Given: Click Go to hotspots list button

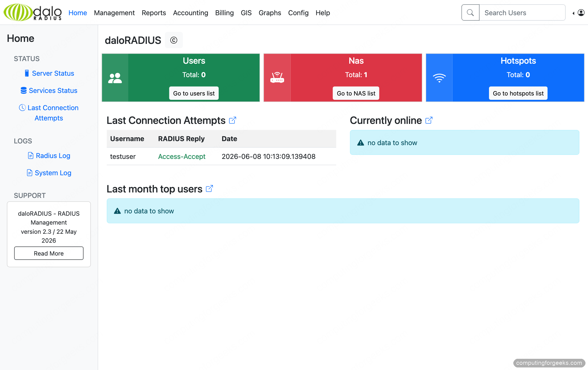Looking at the screenshot, I should pos(518,93).
